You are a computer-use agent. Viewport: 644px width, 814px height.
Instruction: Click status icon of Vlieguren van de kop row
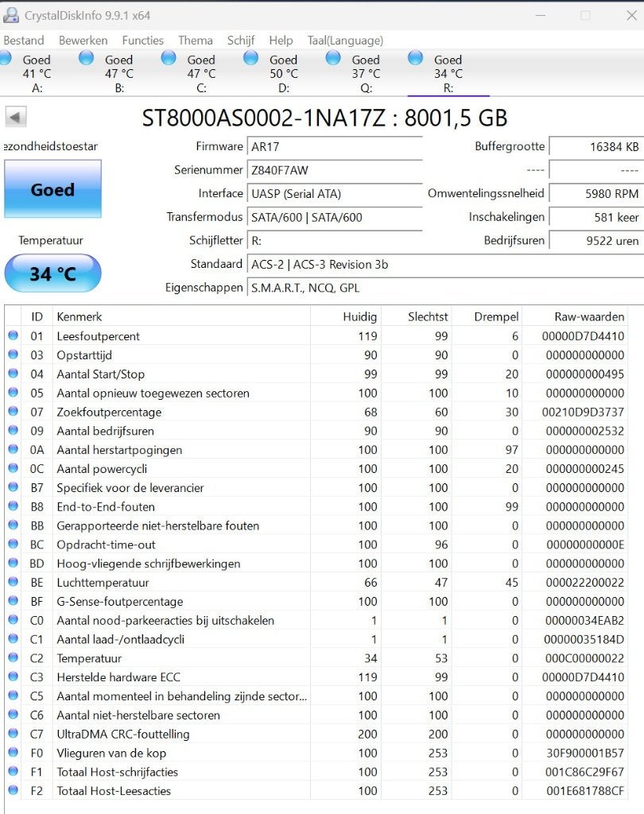13,752
